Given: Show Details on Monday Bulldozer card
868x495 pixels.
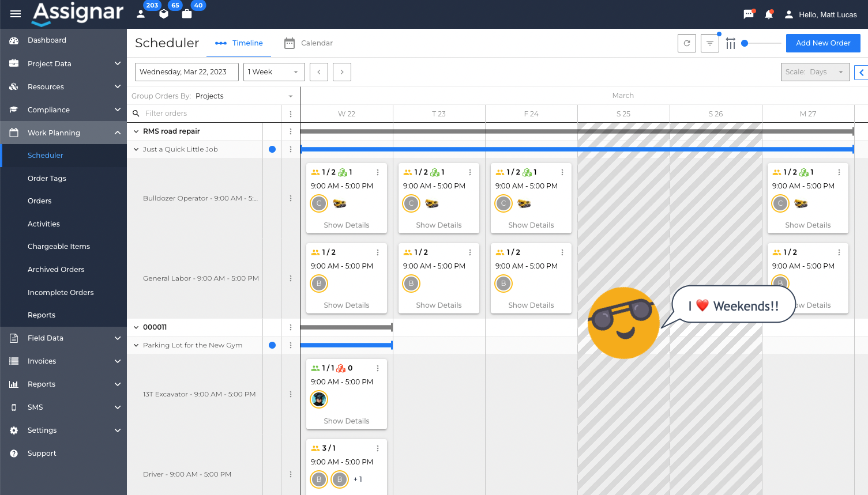Looking at the screenshot, I should pos(808,225).
